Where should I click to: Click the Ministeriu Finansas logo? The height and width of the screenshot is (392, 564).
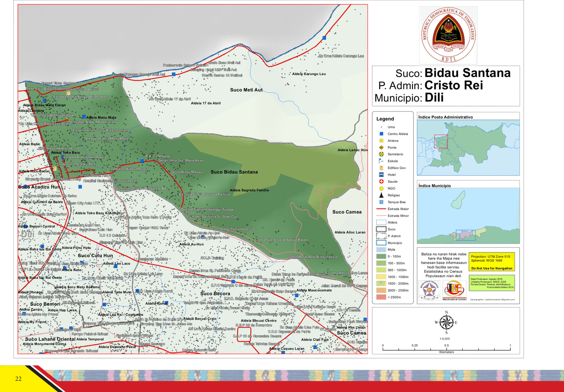pyautogui.click(x=429, y=290)
